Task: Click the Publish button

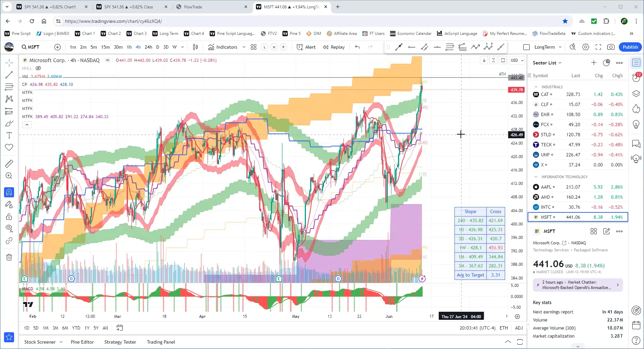Action: tap(630, 47)
